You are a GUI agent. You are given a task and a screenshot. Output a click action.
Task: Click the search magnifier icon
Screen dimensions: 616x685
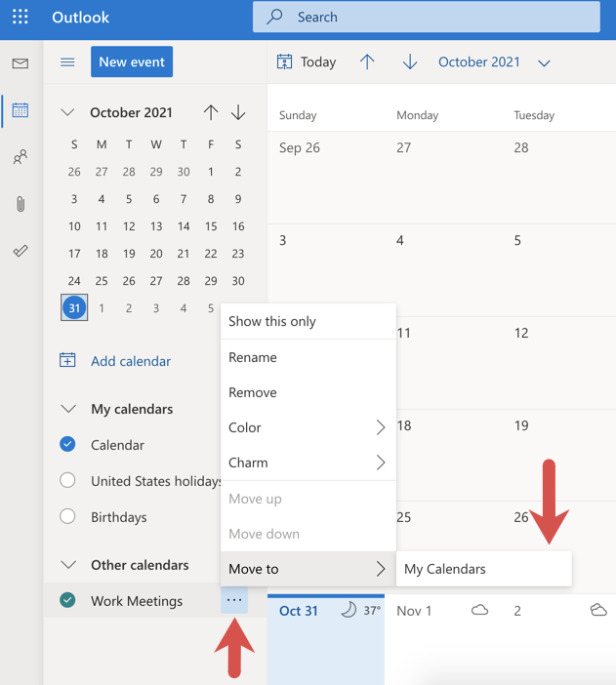pyautogui.click(x=274, y=17)
